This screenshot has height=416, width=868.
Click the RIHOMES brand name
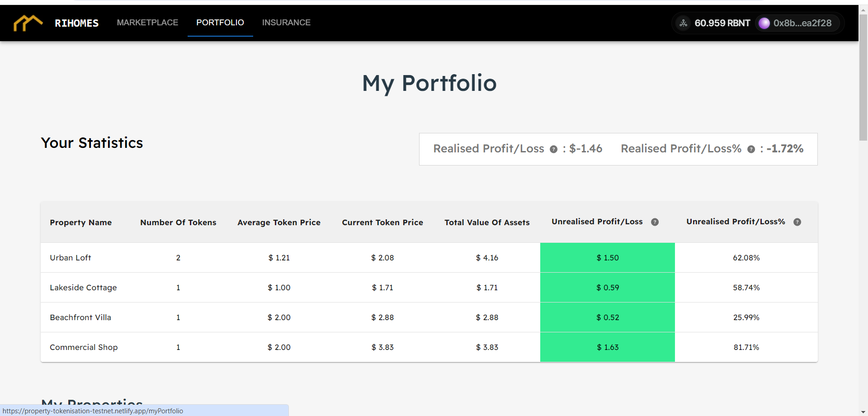[x=76, y=23]
